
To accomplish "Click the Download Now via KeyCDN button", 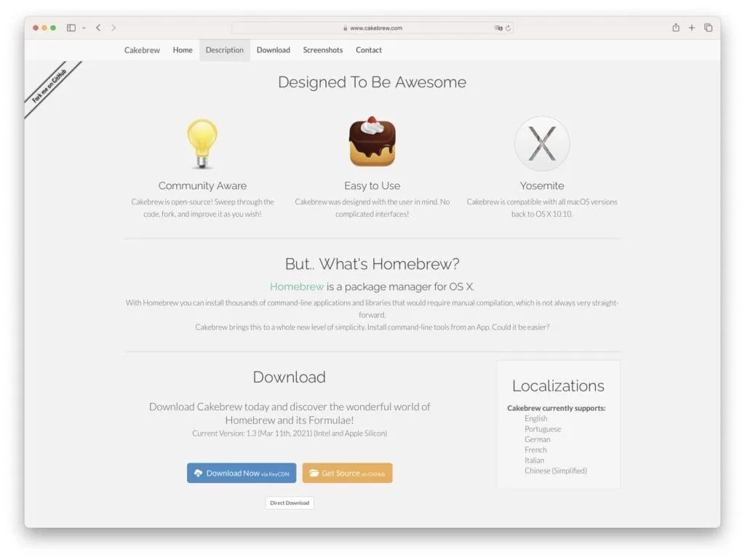I will pos(242,473).
